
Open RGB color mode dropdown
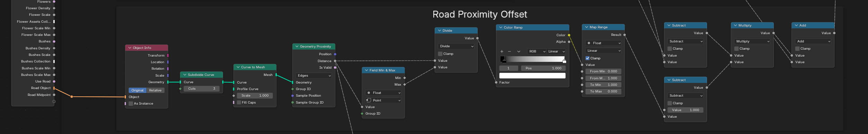(537, 51)
